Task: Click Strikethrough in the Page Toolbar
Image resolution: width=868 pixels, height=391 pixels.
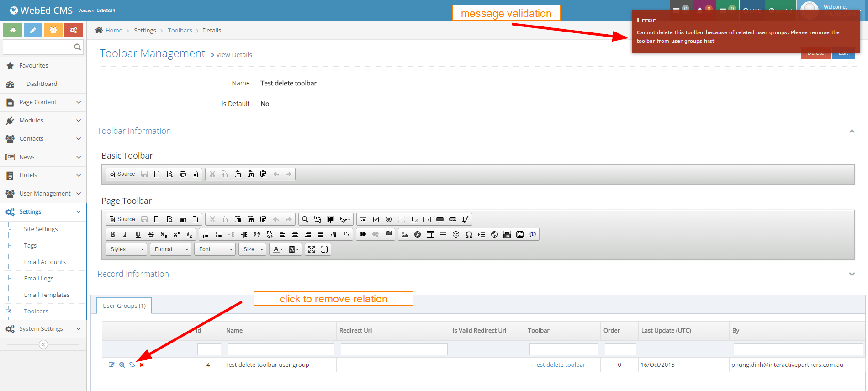Action: [151, 234]
